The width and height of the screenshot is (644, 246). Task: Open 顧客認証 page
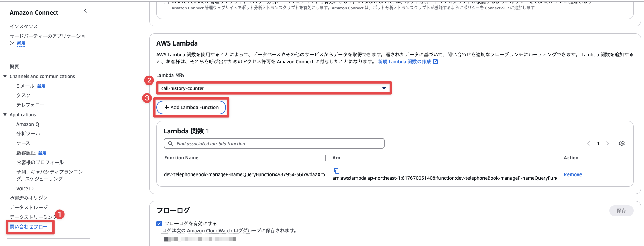[26, 153]
